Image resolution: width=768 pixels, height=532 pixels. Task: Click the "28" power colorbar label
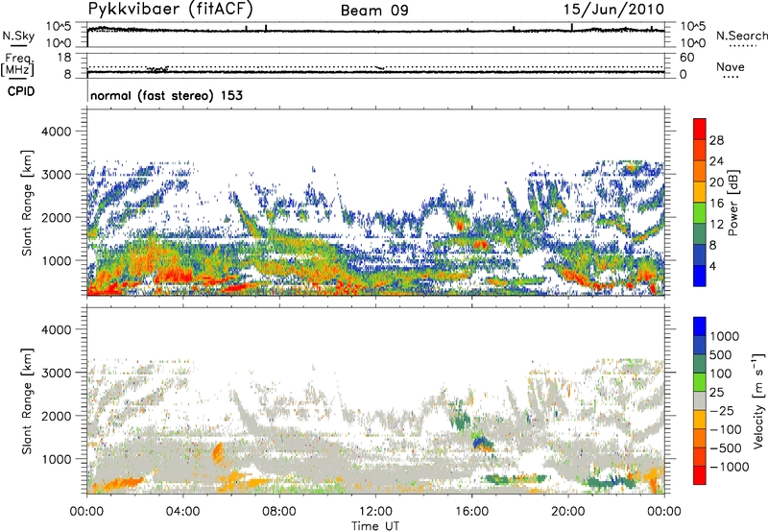click(716, 140)
